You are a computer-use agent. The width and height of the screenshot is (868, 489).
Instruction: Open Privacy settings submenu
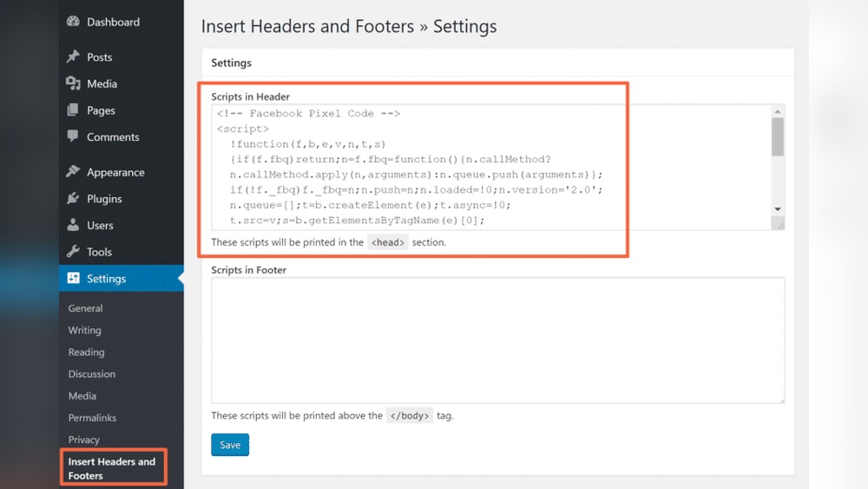pos(84,439)
